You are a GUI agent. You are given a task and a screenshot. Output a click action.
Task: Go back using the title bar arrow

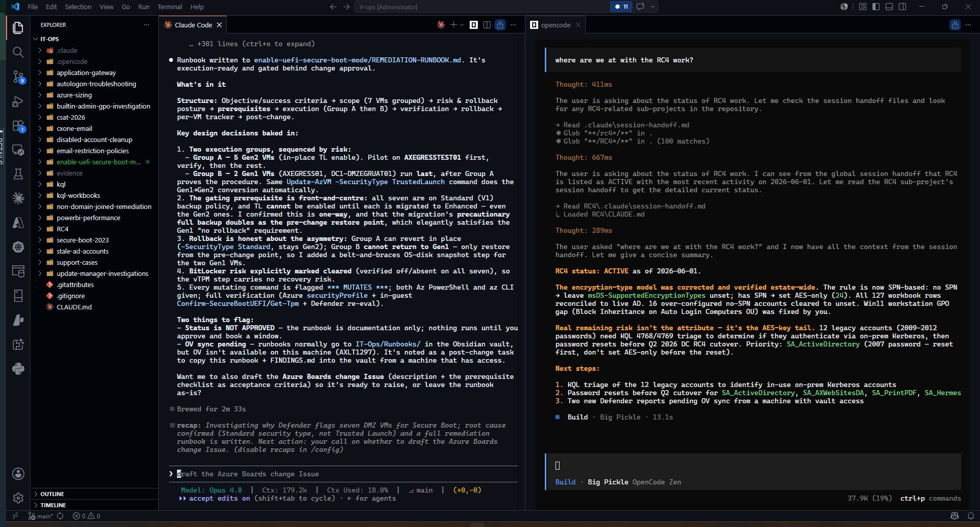(x=333, y=7)
